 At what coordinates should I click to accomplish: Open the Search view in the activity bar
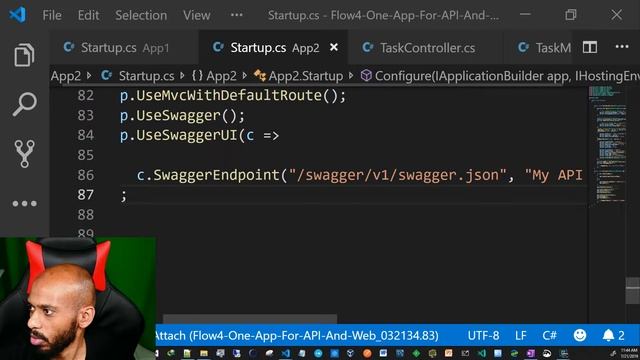[24, 104]
